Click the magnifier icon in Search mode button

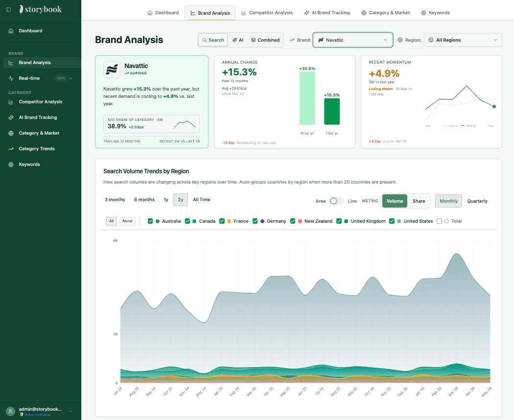205,40
